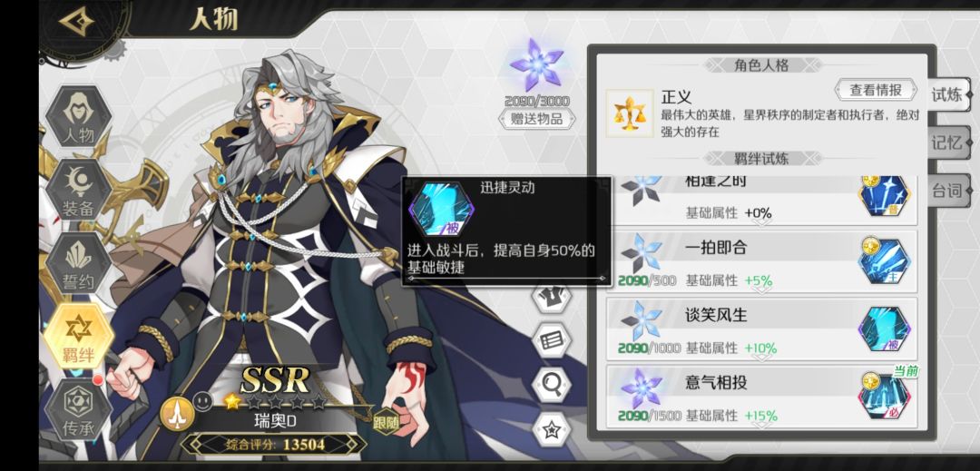Open the 装备 equipment section
This screenshot has width=980, height=471.
pos(79,190)
